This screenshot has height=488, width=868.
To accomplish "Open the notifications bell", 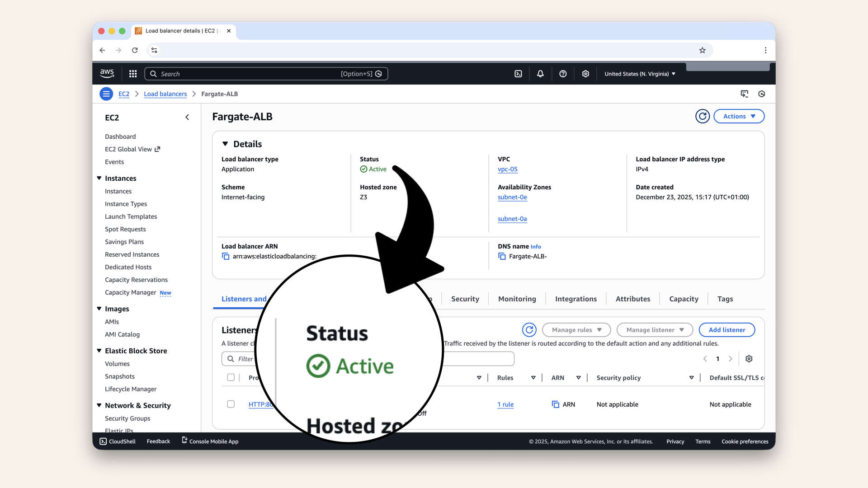I will [540, 74].
